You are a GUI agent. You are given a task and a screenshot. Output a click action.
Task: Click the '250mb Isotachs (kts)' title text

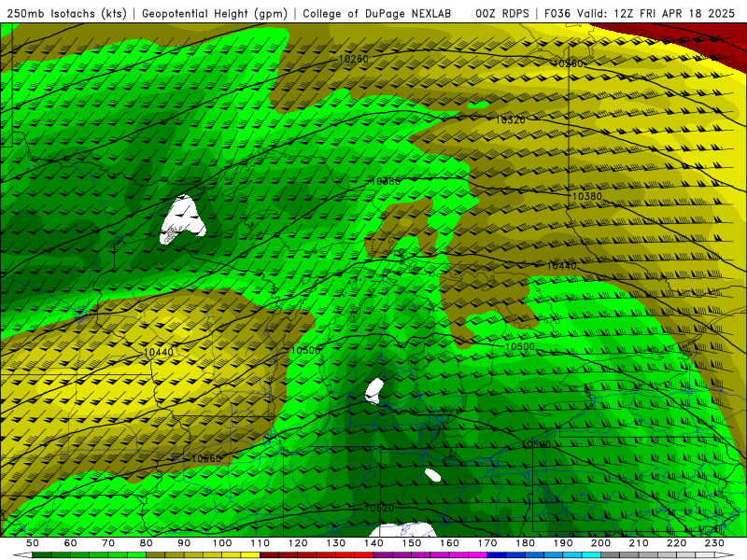(66, 14)
